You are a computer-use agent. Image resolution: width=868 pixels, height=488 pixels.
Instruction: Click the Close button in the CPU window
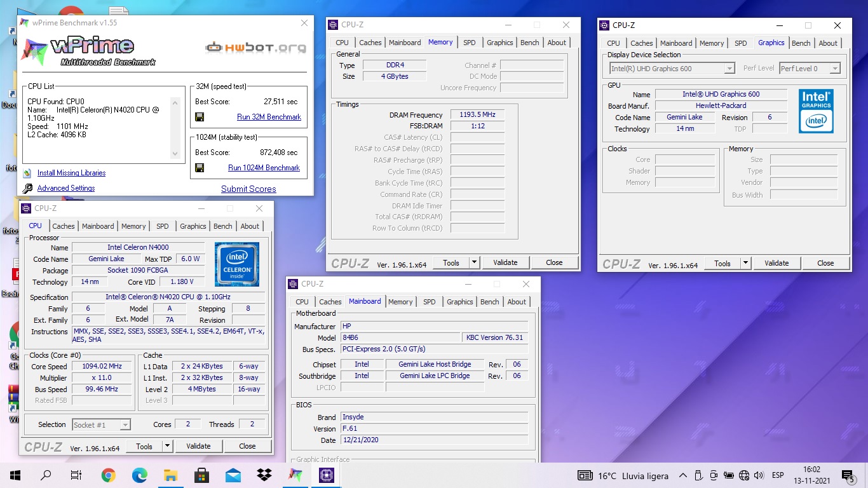click(247, 446)
